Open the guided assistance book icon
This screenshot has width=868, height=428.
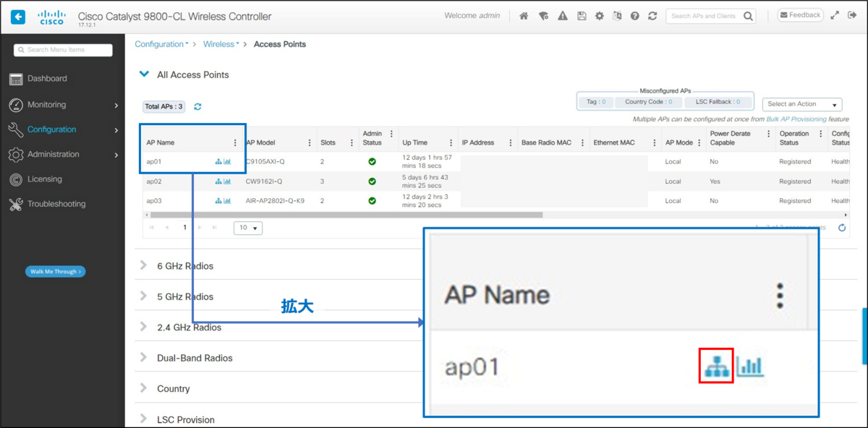(617, 16)
